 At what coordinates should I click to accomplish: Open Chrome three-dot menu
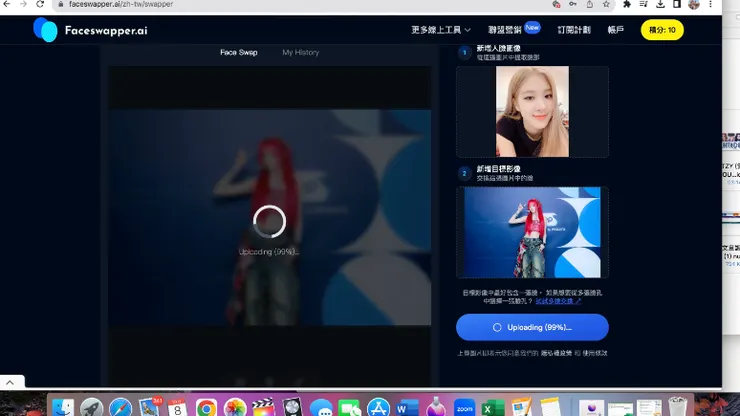coord(710,4)
